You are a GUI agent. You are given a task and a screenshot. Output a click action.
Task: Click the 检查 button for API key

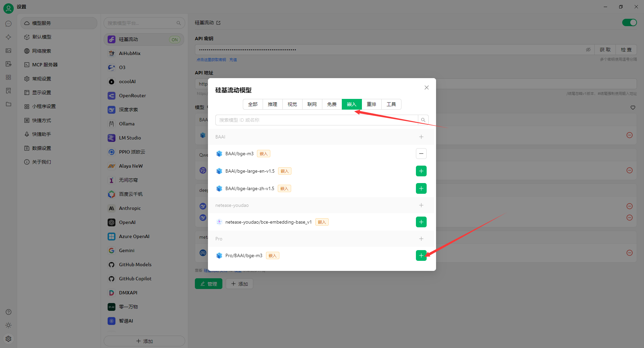626,50
